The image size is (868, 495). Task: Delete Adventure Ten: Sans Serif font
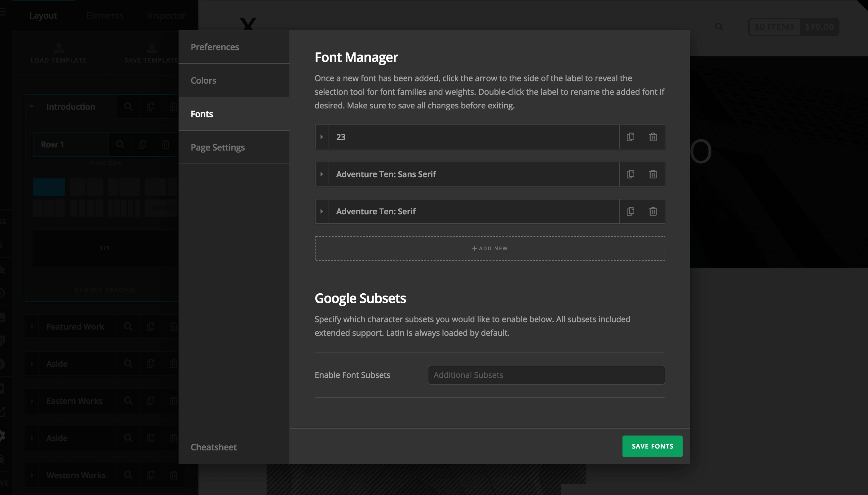(653, 174)
